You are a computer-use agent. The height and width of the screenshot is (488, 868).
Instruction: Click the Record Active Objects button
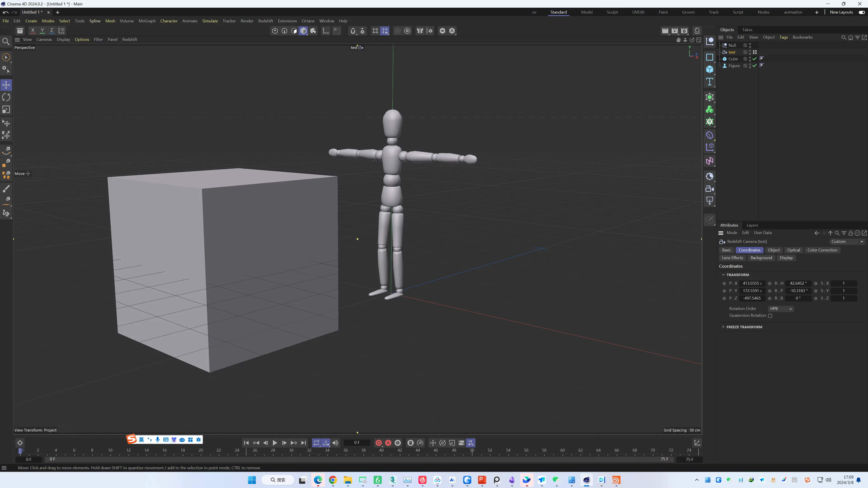(x=379, y=443)
